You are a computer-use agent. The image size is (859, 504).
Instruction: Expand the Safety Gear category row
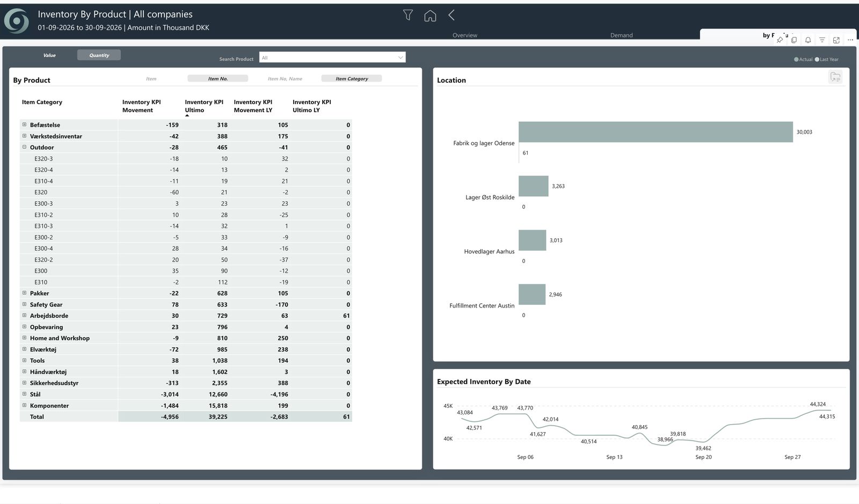point(24,304)
